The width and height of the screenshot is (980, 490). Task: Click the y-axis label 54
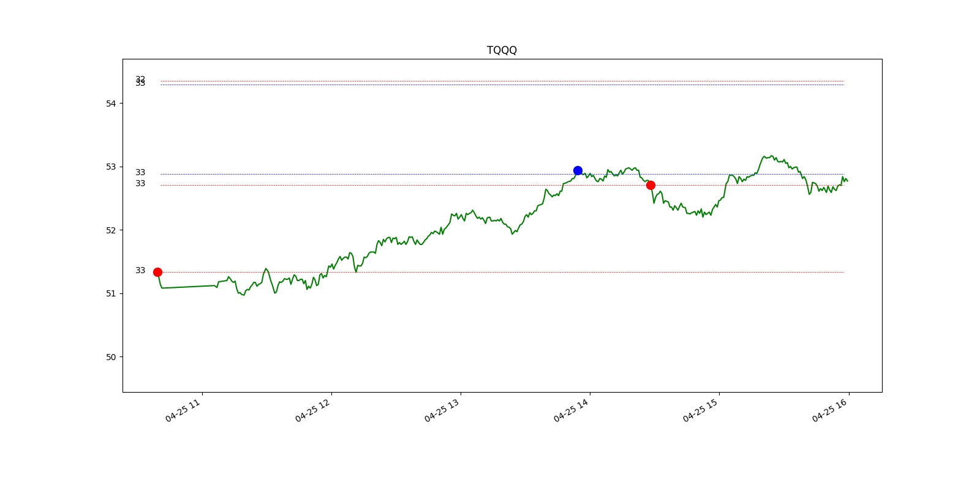[111, 104]
